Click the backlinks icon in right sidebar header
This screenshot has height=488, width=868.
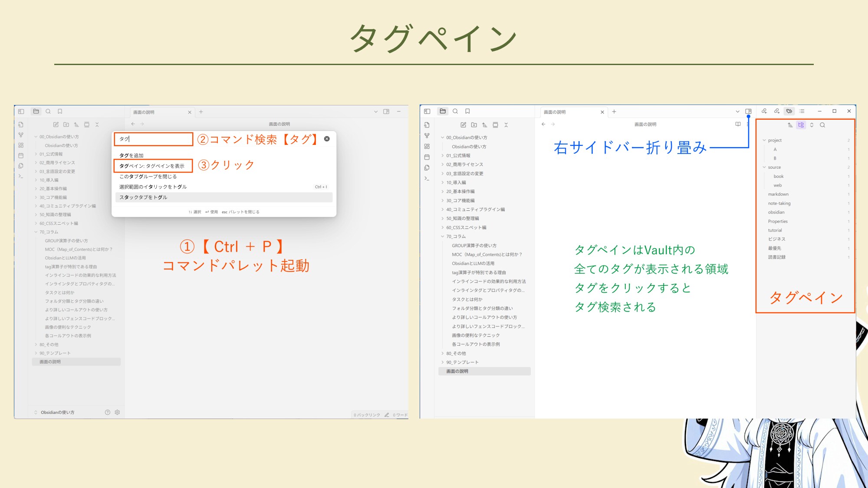(x=764, y=111)
